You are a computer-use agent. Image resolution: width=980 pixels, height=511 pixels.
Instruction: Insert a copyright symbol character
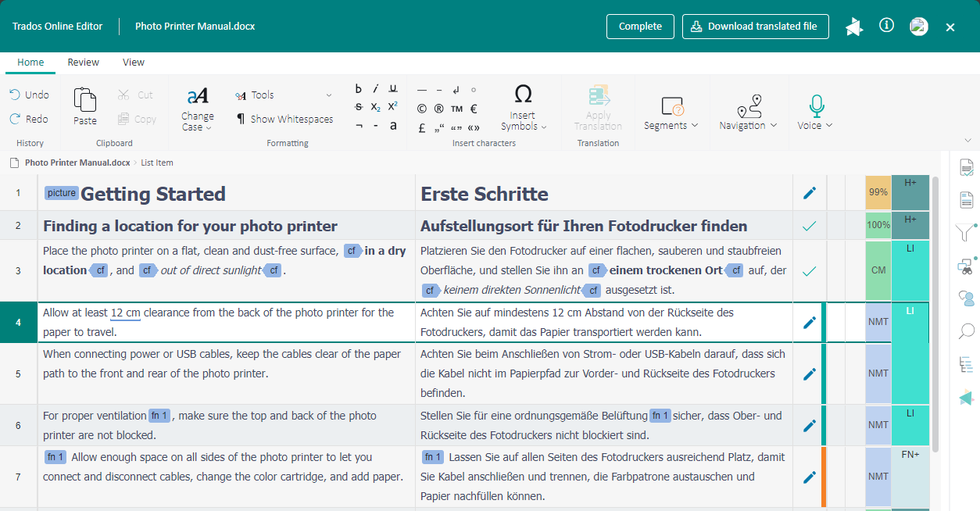point(422,109)
